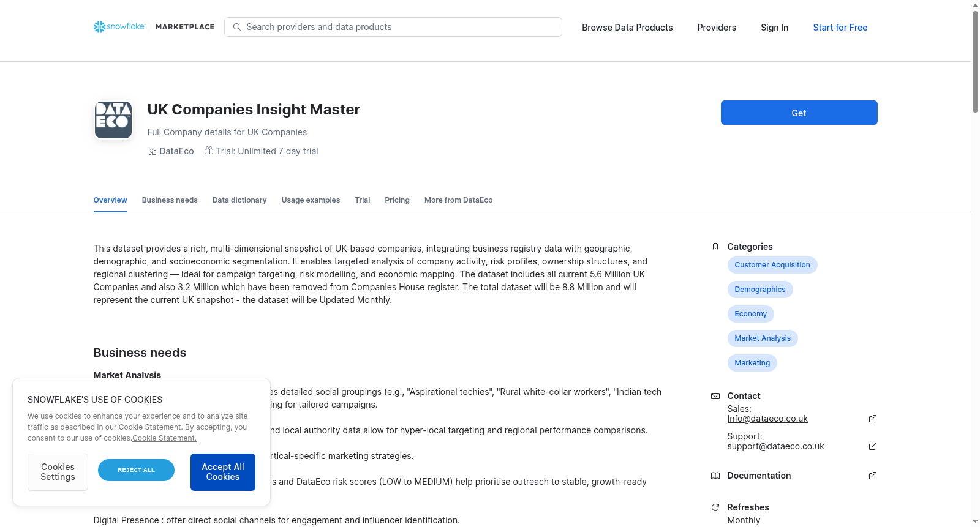Click the provider building icon beside DataEco
Viewport: 980px width, 527px height.
click(x=153, y=151)
